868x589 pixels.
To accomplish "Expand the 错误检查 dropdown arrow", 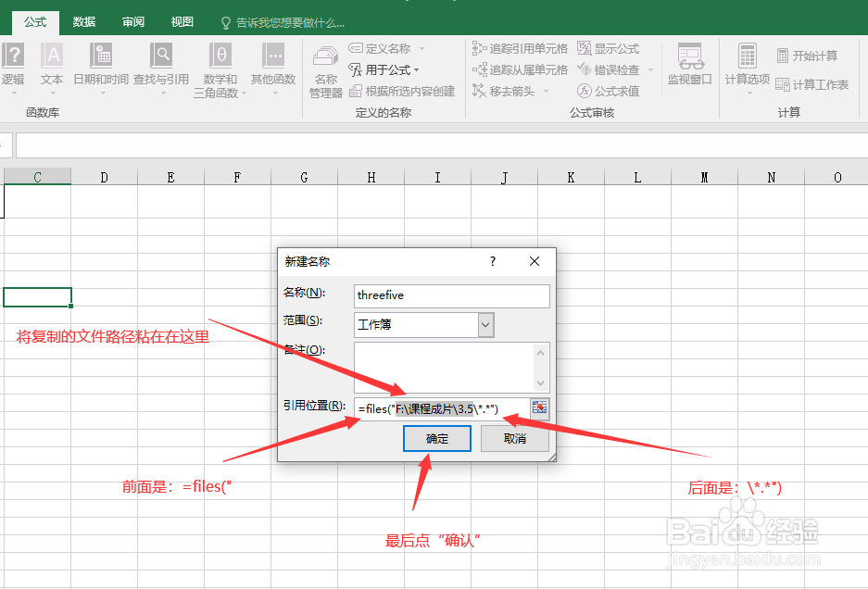I will click(x=648, y=69).
